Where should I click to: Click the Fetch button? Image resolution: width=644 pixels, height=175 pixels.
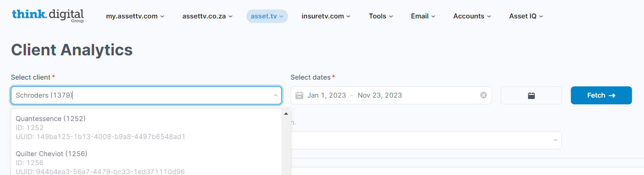click(601, 95)
